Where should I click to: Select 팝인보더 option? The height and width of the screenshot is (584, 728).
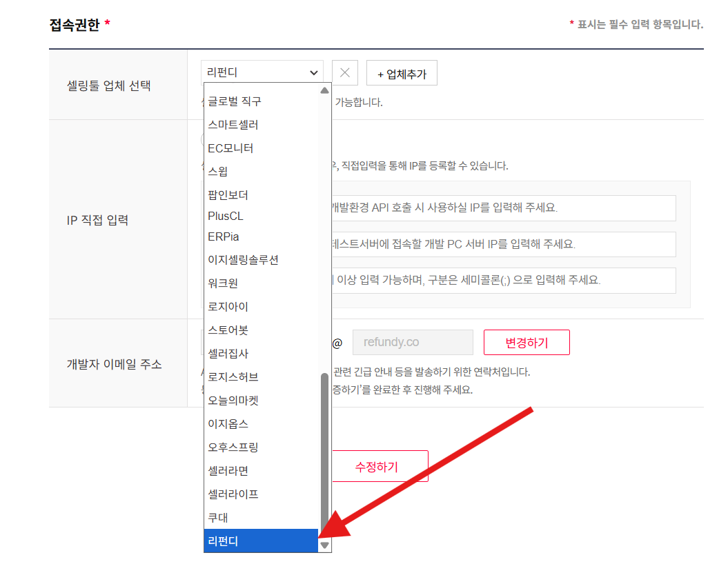click(x=261, y=194)
